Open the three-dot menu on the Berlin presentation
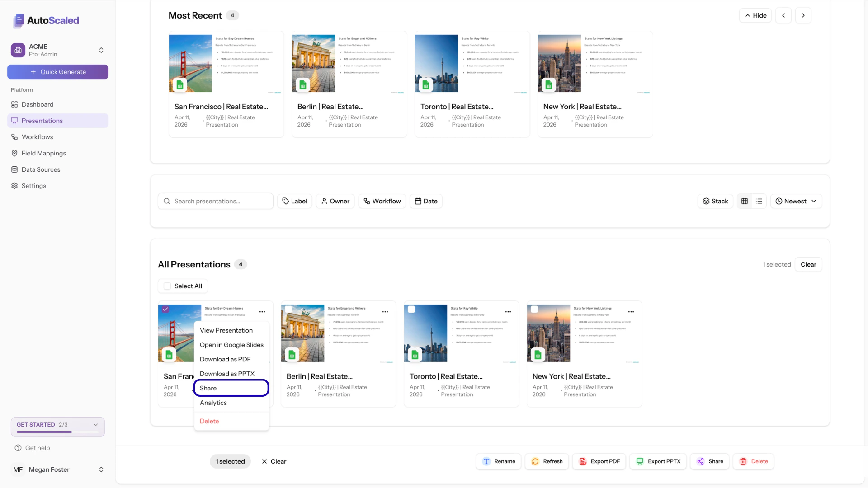 (x=385, y=312)
